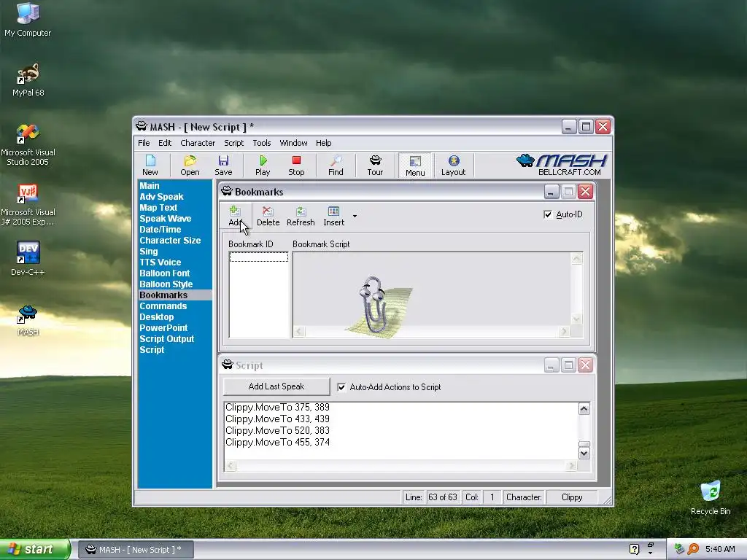Start the Tour from the toolbar

[x=375, y=166]
